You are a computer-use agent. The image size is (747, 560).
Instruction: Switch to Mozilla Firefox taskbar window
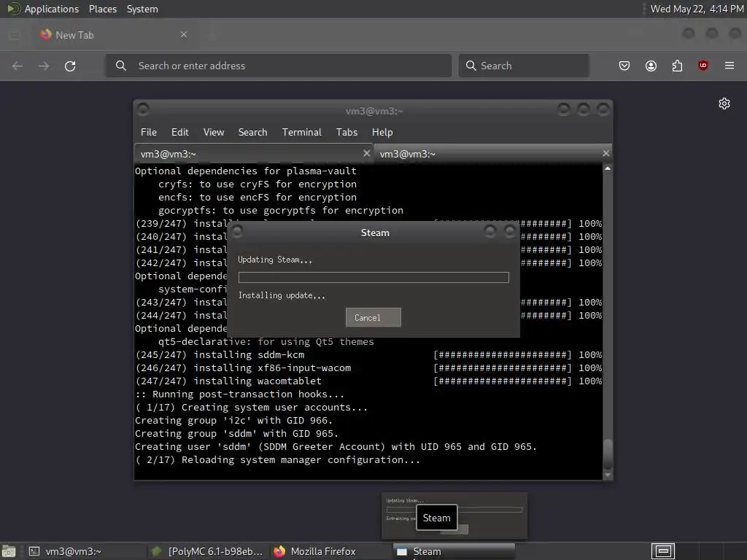pyautogui.click(x=330, y=551)
